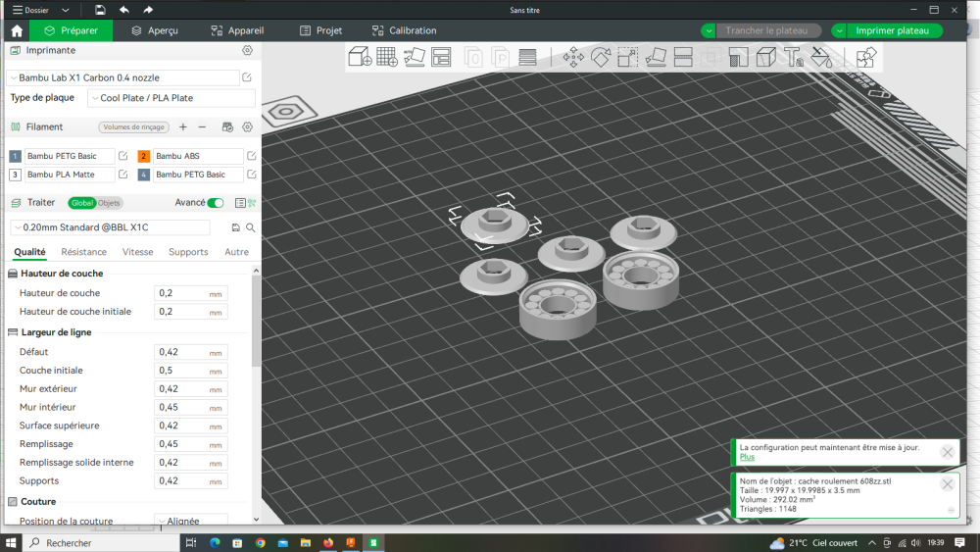Switch to the Calibration tab

[x=405, y=30]
